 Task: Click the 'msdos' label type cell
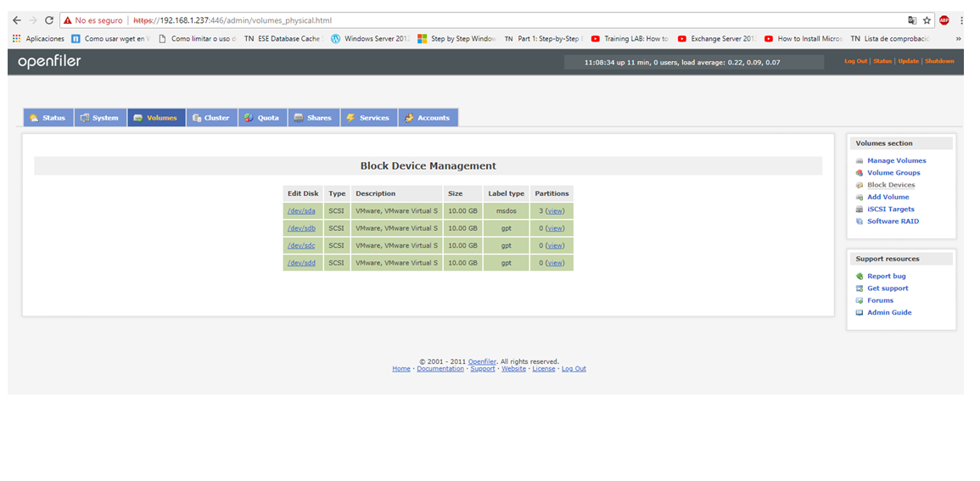(507, 211)
